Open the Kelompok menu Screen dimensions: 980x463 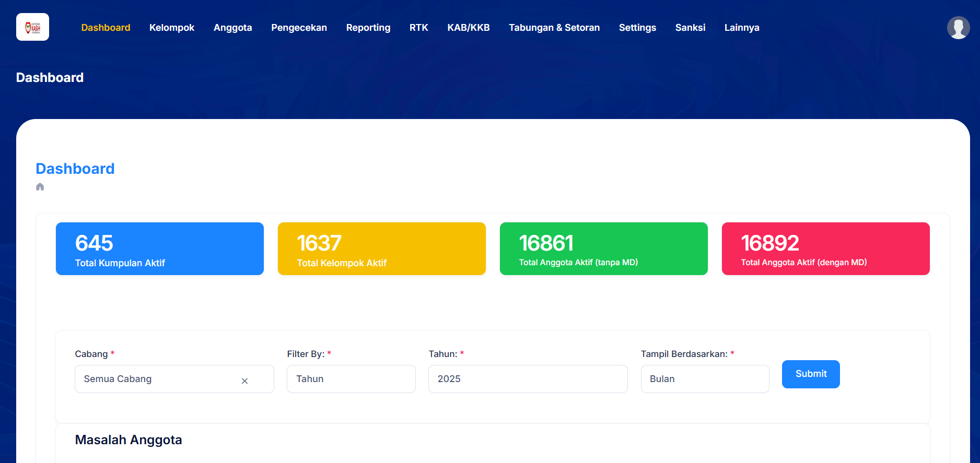coord(172,28)
